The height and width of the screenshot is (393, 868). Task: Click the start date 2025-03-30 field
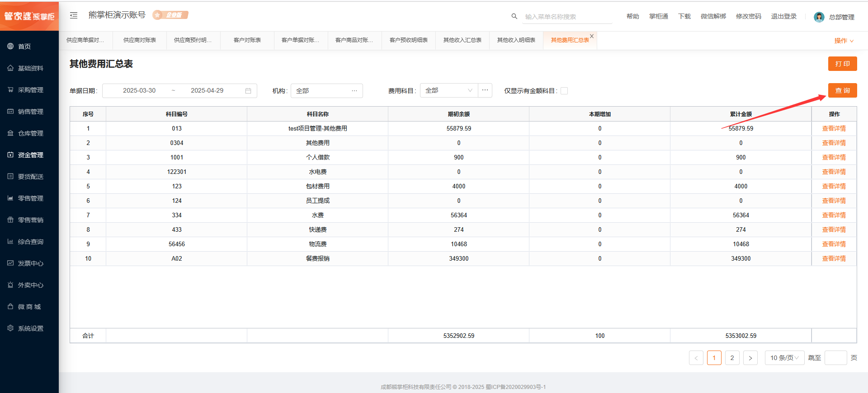click(139, 91)
